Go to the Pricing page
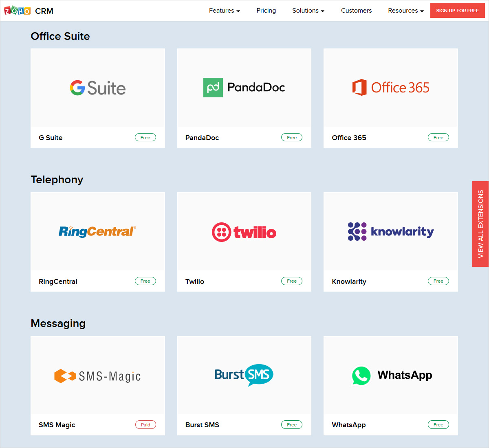The height and width of the screenshot is (448, 489). tap(266, 11)
